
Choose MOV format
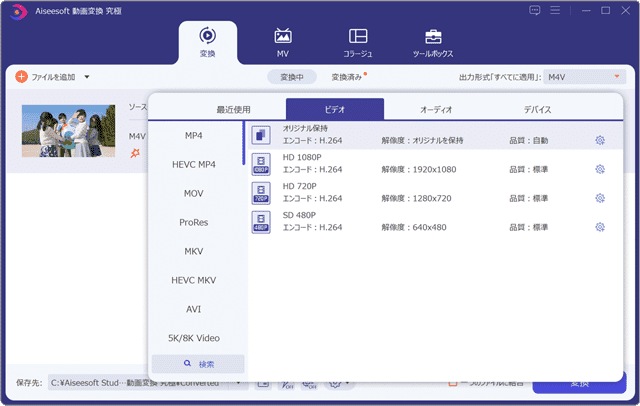(193, 193)
